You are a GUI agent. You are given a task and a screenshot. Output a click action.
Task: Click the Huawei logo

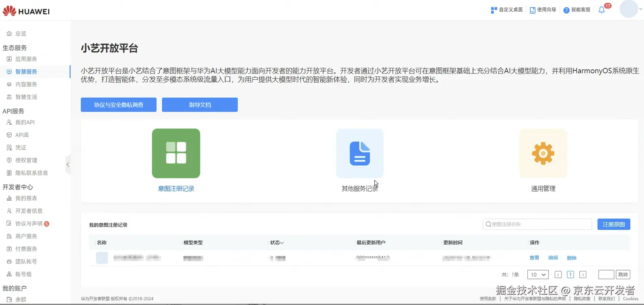coord(26,11)
